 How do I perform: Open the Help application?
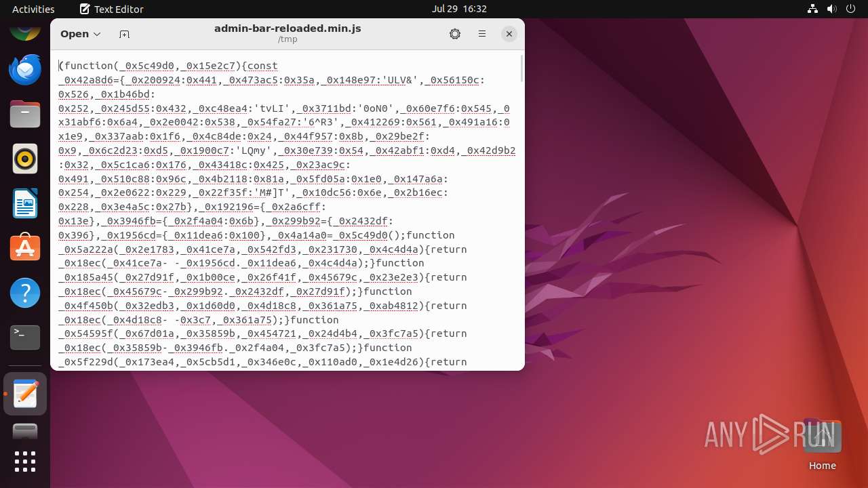point(25,293)
